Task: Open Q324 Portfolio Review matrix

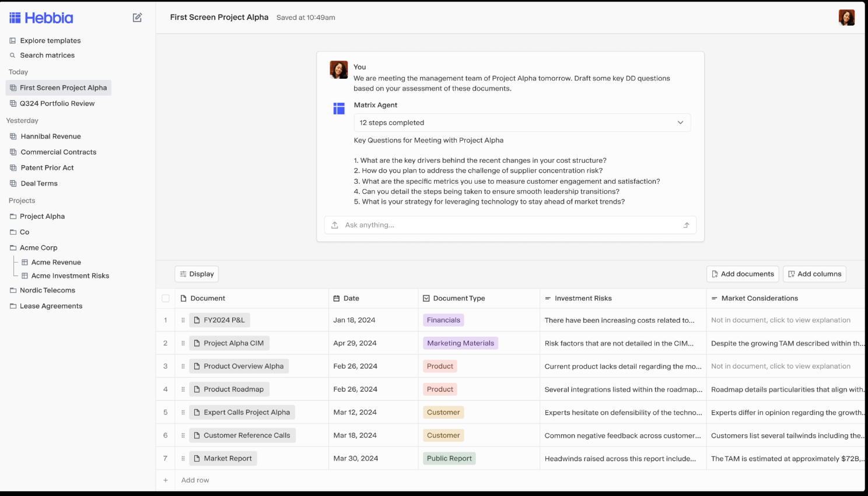Action: [57, 103]
